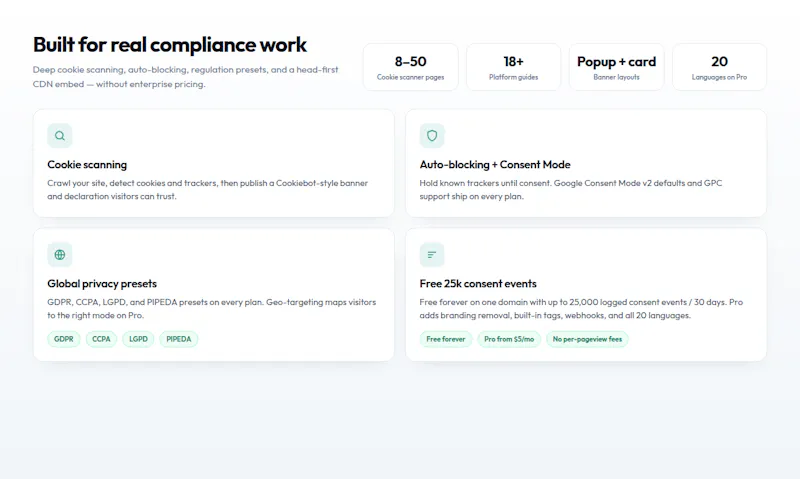This screenshot has height=479, width=800.
Task: Click the Deep cookie scanning subtitle paragraph
Action: (186, 77)
